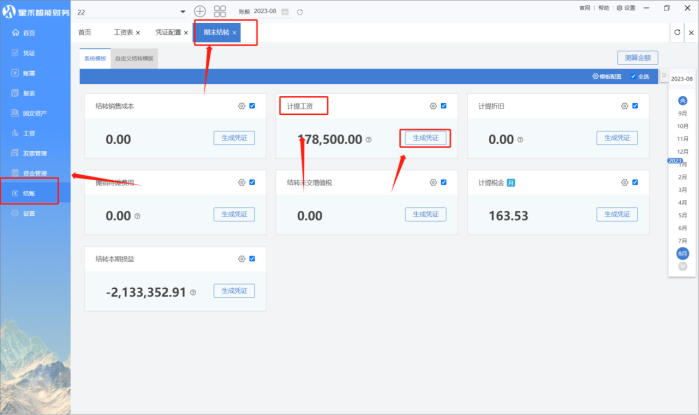This screenshot has width=699, height=415.
Task: Click 生成凭证 on the 计提工资 card
Action: click(425, 138)
